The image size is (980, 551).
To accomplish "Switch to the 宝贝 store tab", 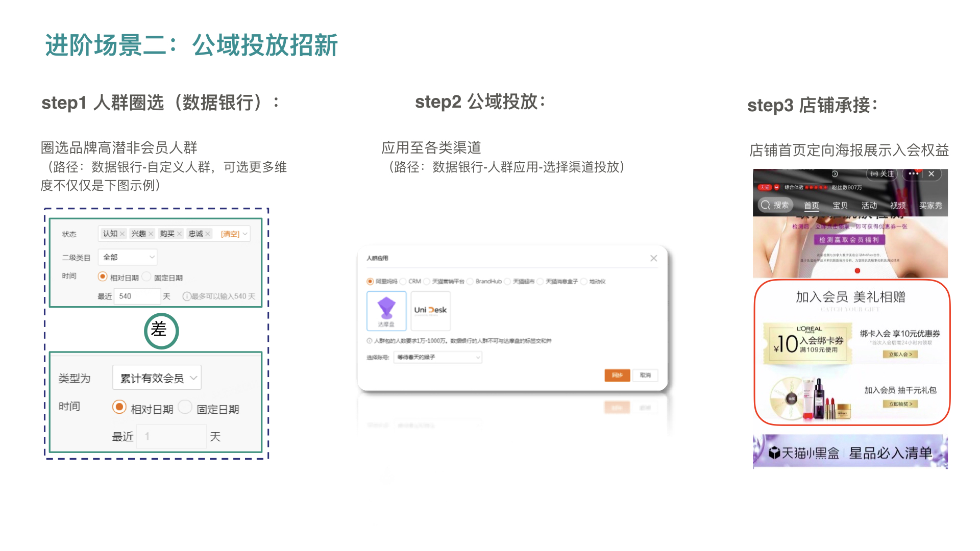I will [x=840, y=205].
